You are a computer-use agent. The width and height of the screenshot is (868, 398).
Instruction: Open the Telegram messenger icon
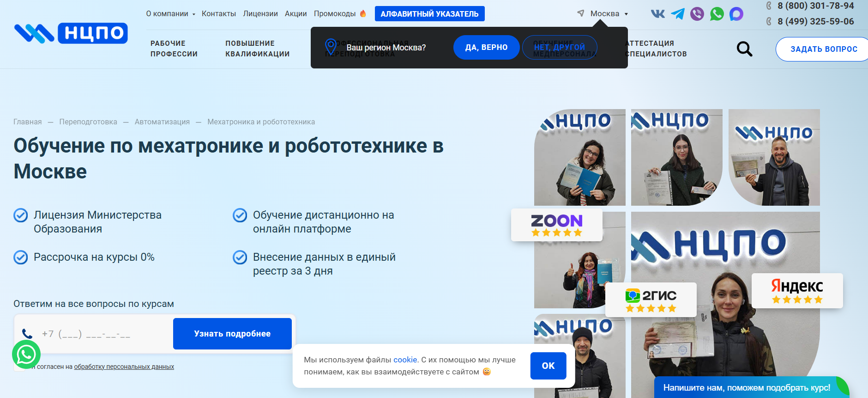(x=677, y=14)
